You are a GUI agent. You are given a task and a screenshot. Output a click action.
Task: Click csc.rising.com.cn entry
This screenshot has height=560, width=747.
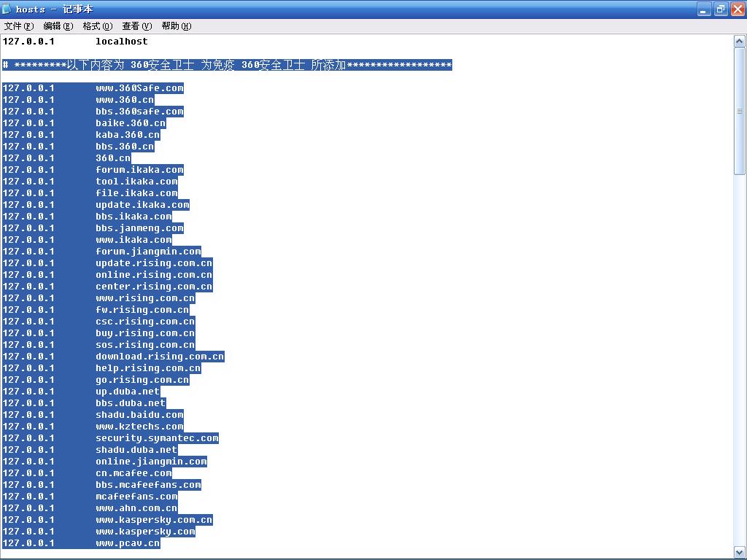[145, 322]
